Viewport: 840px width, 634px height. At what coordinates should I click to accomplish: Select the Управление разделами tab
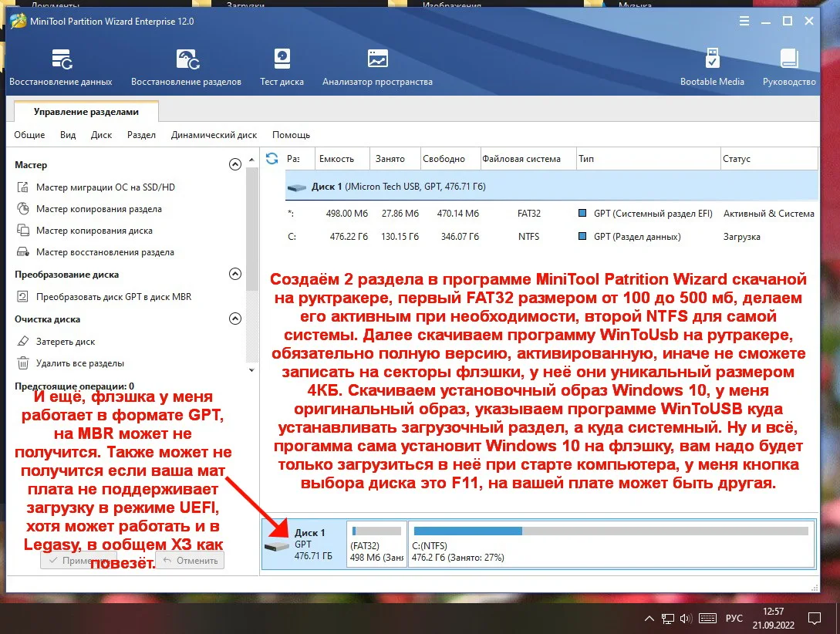pos(86,111)
